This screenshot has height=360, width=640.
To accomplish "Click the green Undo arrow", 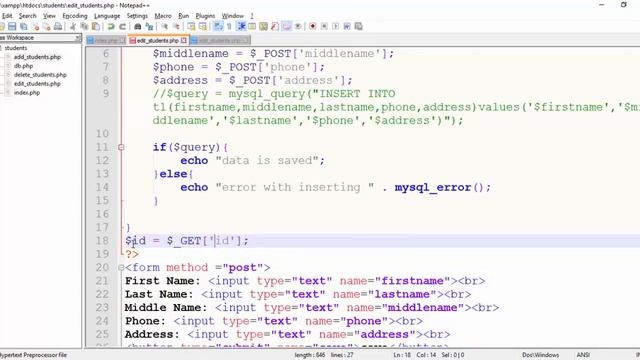I will 111,27.
